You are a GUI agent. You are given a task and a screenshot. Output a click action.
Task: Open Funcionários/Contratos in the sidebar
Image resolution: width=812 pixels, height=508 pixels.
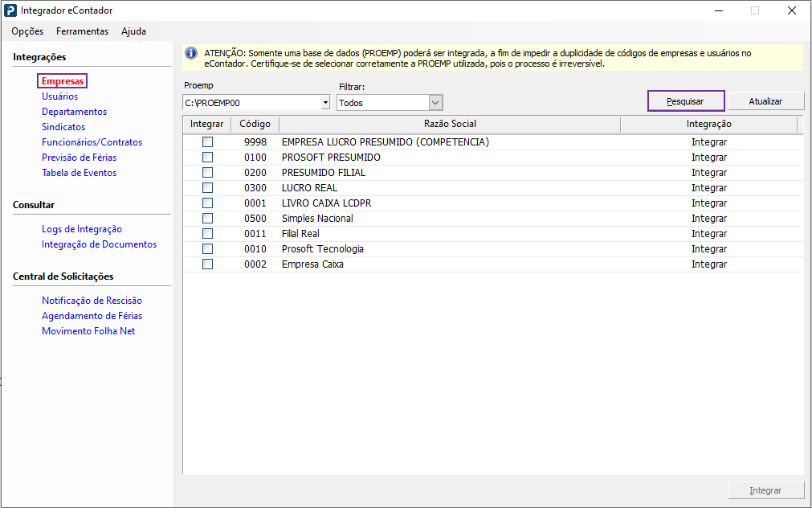tap(92, 142)
